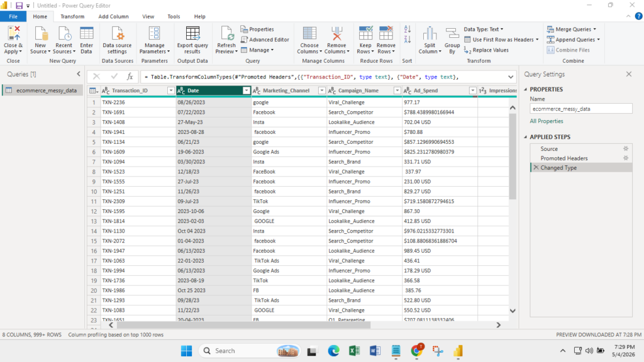Open Transaction_ID column filter dropdown
Screen dimensions: 644x362
170,90
